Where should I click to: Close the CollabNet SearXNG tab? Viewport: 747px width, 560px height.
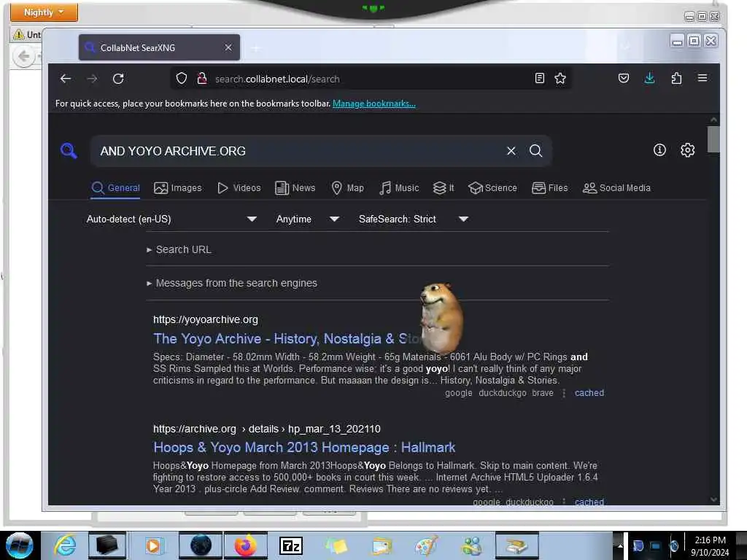(x=228, y=47)
